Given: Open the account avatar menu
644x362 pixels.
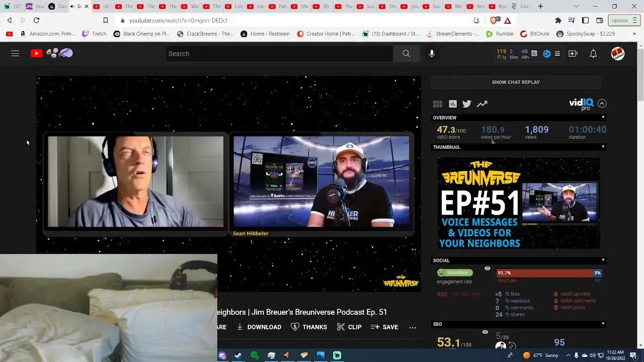Looking at the screenshot, I should coord(618,54).
